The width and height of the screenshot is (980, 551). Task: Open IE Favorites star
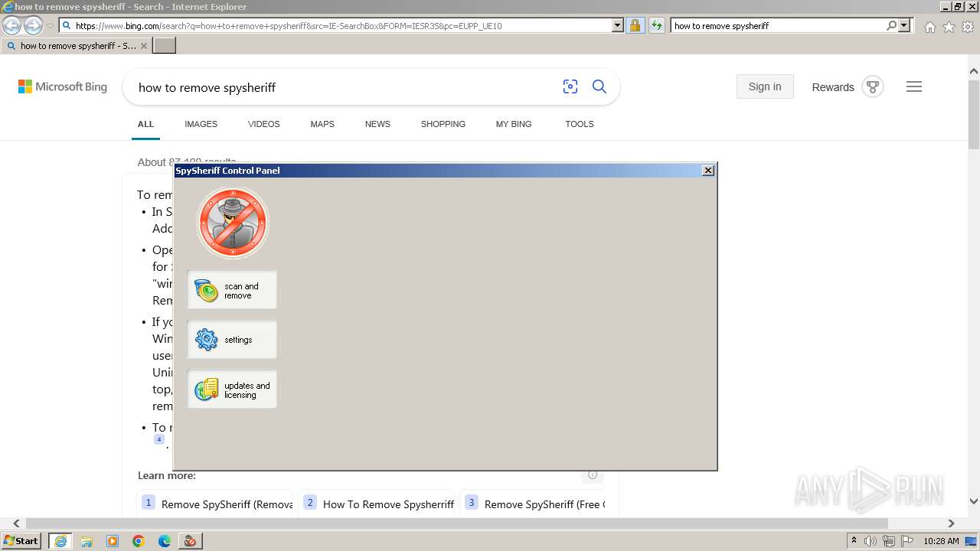click(949, 27)
